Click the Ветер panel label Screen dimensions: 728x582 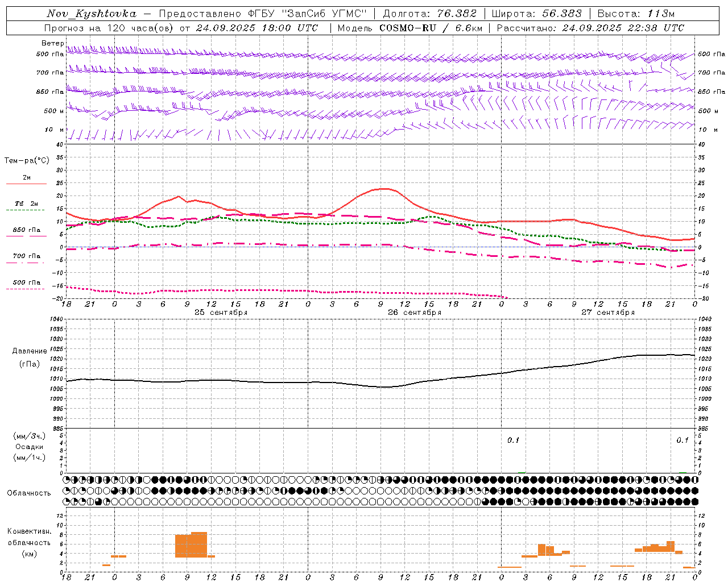pos(53,43)
